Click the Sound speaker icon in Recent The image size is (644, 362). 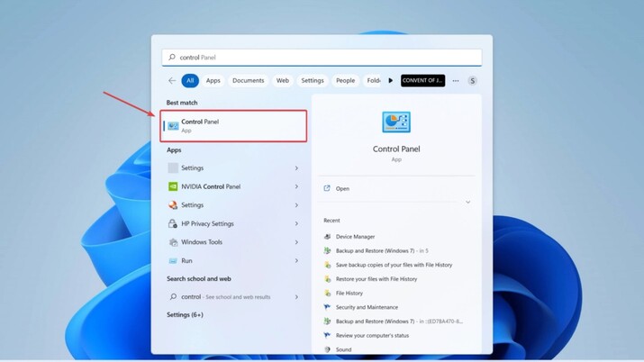tap(327, 349)
